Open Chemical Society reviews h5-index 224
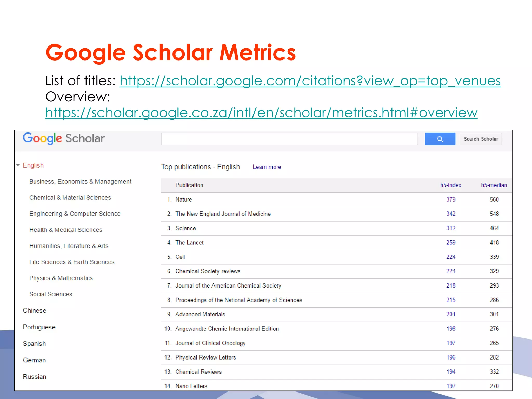Screen dimensions: 532x399 (451, 271)
